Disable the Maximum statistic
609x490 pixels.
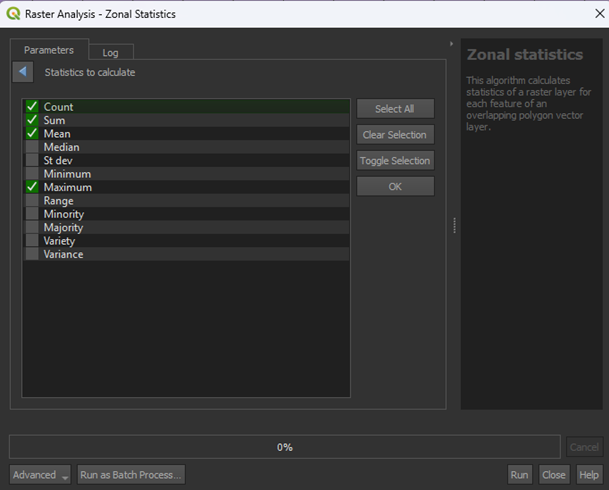tap(32, 187)
